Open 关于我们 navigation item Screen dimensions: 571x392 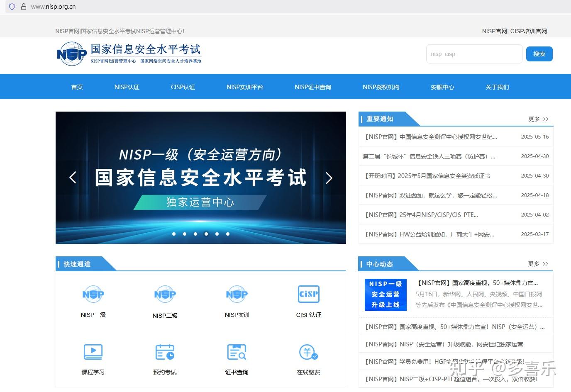(x=497, y=87)
